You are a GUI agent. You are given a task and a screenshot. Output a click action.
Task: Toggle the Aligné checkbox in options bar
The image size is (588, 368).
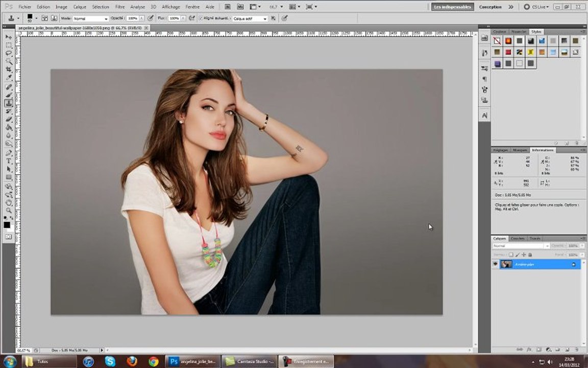[x=200, y=18]
